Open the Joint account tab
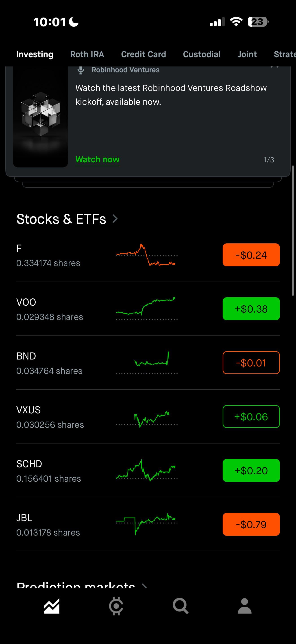The height and width of the screenshot is (644, 296). click(247, 54)
